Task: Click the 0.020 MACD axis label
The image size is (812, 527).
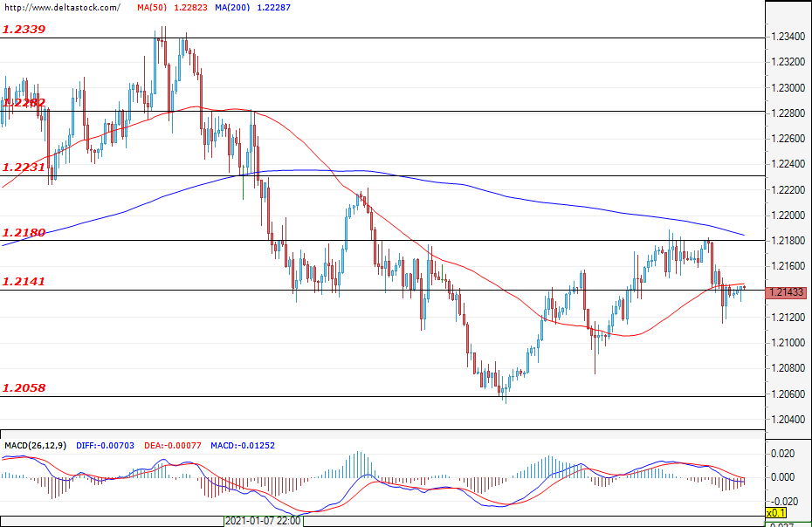Action: (x=783, y=454)
